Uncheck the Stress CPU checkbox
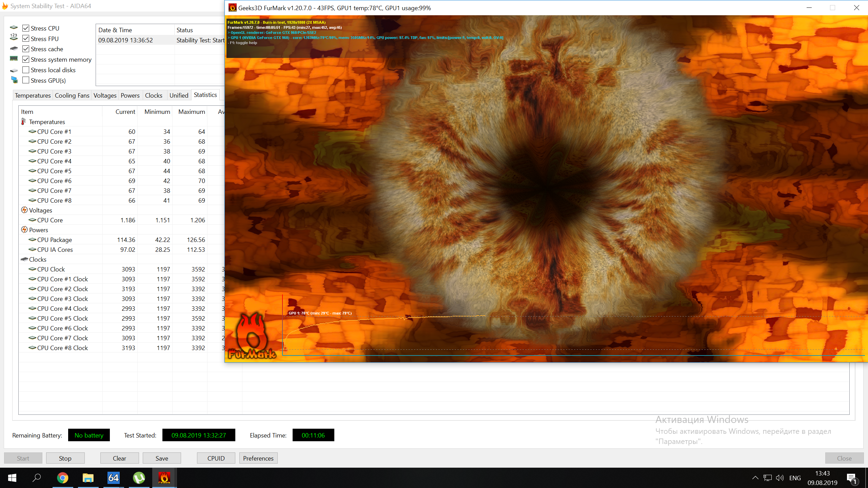 point(26,28)
